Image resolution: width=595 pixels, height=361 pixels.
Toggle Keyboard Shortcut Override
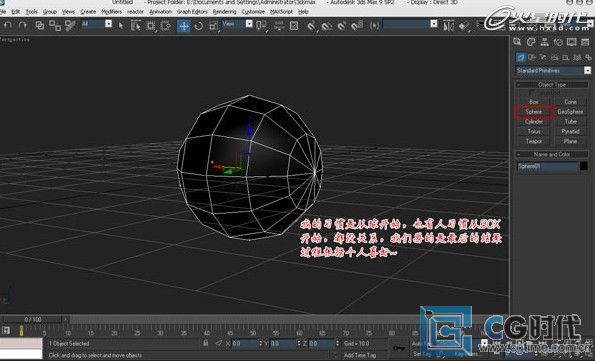click(294, 26)
